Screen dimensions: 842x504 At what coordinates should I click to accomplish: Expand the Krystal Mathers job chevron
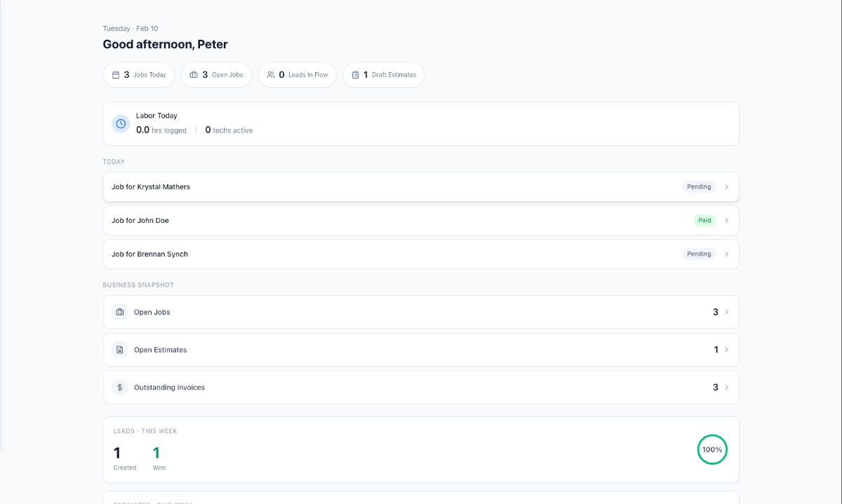coord(726,187)
